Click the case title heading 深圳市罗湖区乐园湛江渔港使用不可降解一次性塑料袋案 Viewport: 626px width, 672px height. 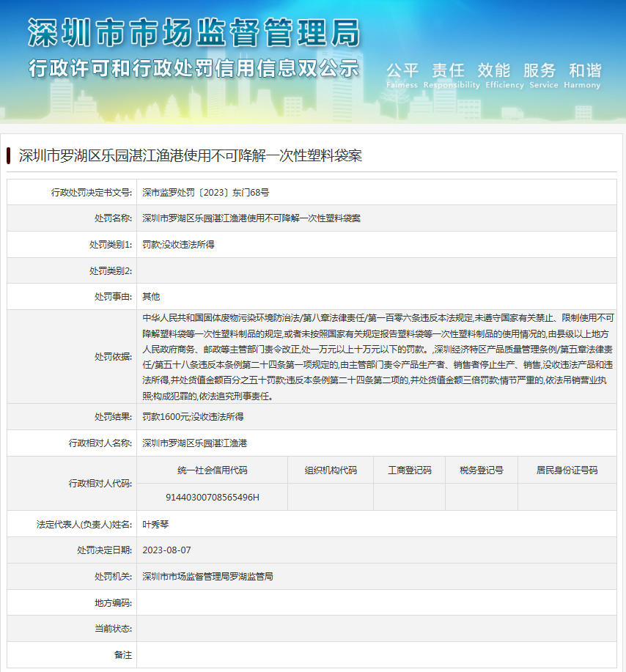point(190,155)
